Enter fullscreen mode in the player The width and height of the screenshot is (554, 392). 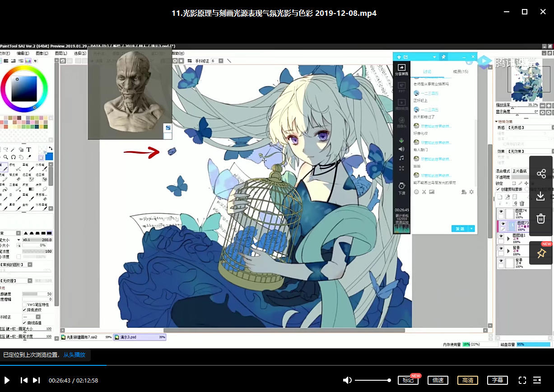522,380
